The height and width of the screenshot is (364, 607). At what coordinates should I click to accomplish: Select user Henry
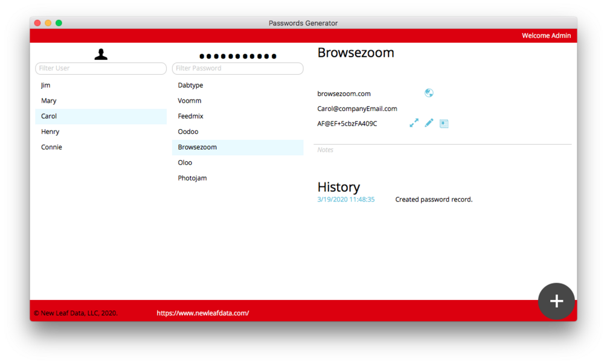pos(101,132)
